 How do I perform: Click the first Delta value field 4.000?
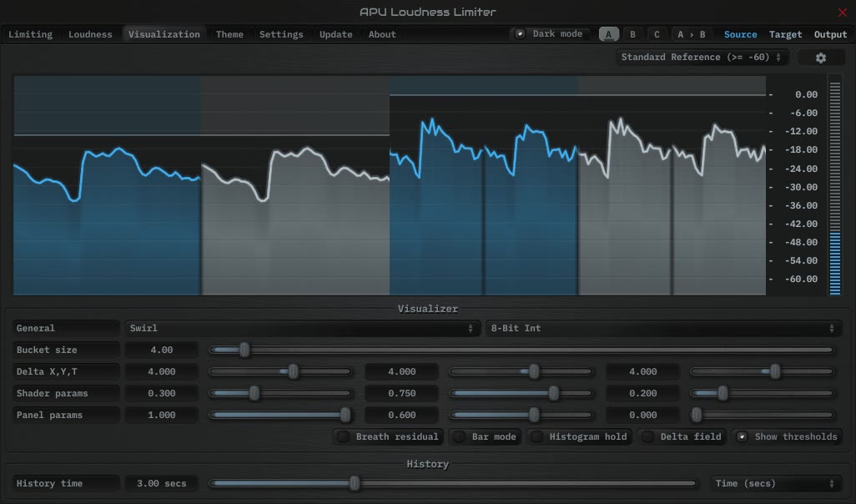[161, 371]
